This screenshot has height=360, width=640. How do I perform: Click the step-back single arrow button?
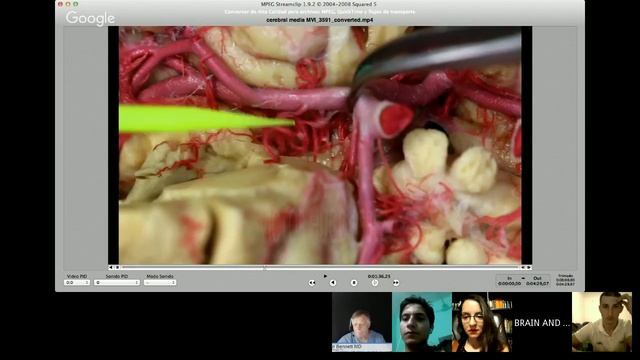click(x=333, y=282)
